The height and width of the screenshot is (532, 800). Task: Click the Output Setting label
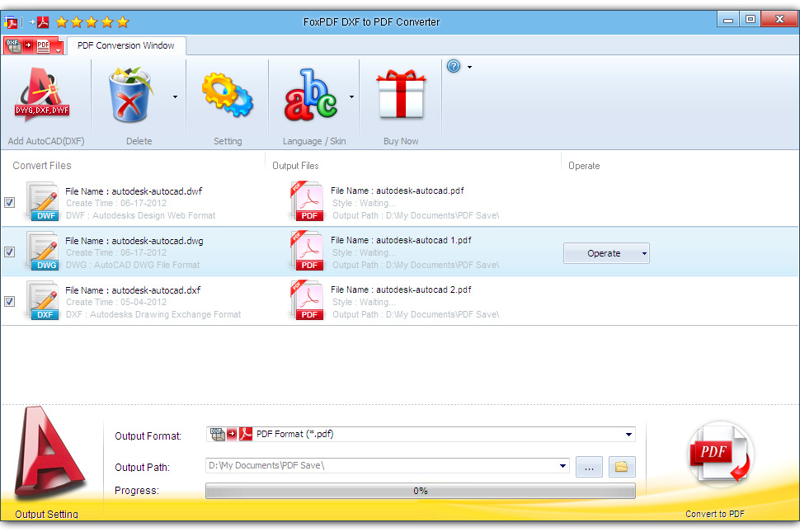pos(46,514)
